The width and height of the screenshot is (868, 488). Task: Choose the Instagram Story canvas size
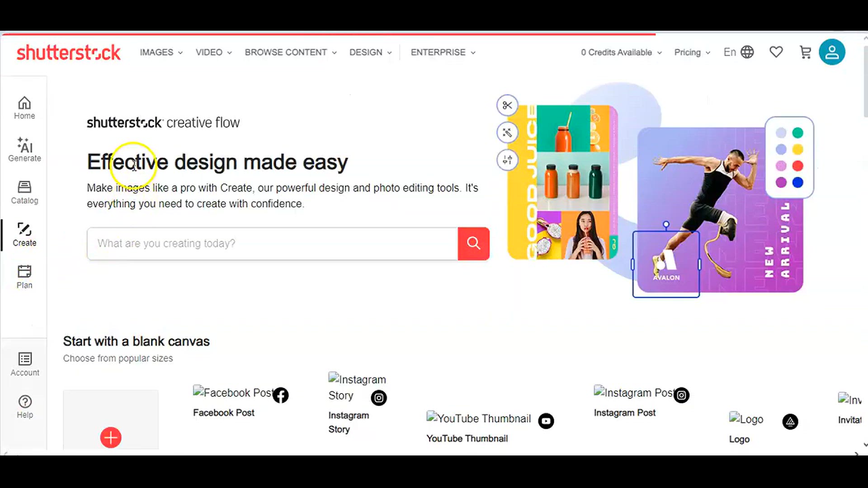tap(358, 404)
